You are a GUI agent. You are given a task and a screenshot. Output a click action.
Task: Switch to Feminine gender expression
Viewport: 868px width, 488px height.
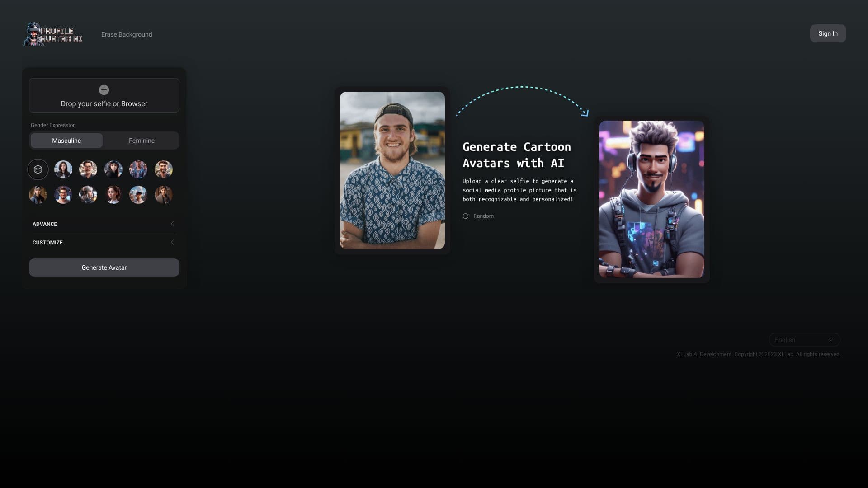coord(142,141)
